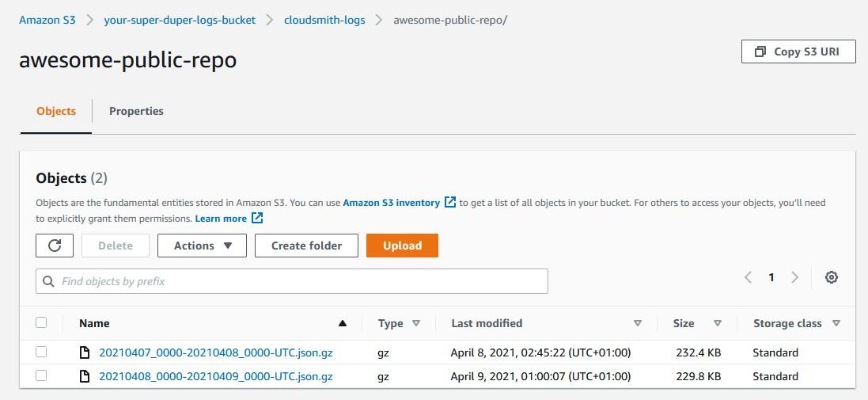Click the refresh objects icon button
This screenshot has width=868, height=400.
(x=55, y=246)
